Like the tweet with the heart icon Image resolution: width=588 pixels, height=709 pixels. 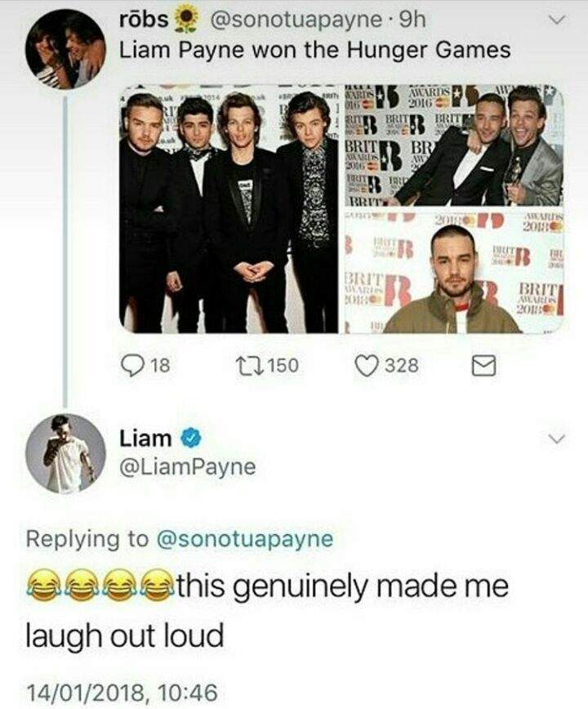point(366,365)
